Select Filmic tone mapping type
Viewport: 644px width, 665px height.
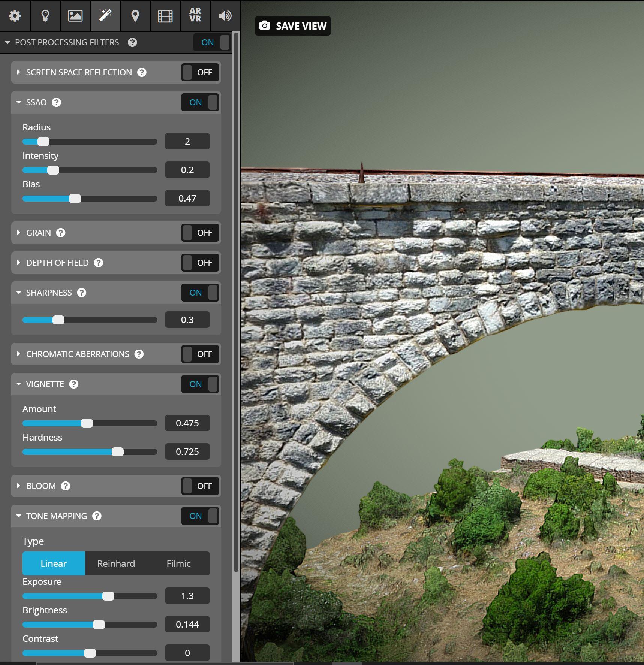[178, 563]
